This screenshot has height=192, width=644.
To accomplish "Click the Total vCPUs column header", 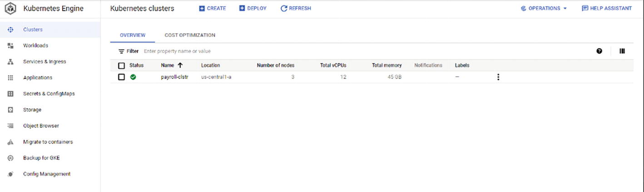I will [x=333, y=65].
